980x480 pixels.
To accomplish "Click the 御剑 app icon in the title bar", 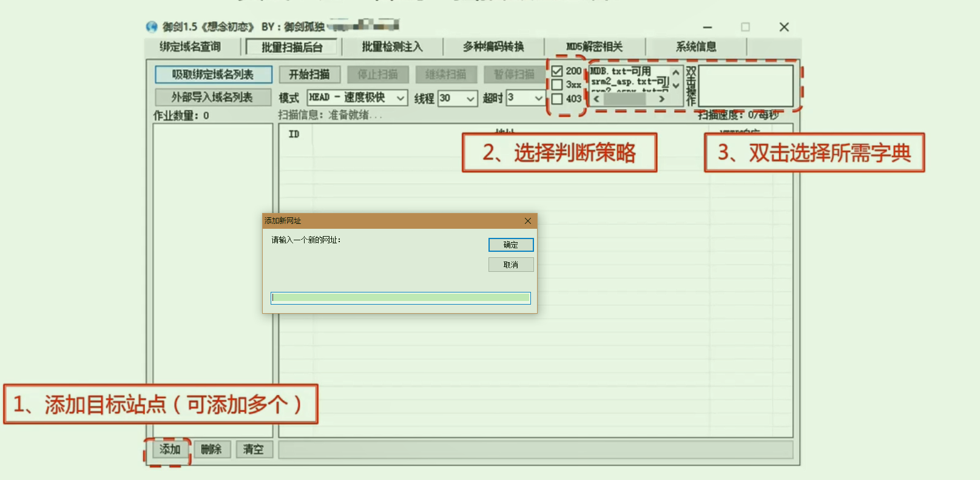I will [152, 27].
